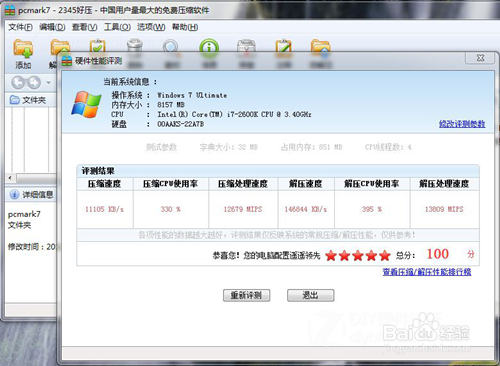500x366 pixels.
Task: Click the back navigation arrow in main window
Action: click(18, 82)
